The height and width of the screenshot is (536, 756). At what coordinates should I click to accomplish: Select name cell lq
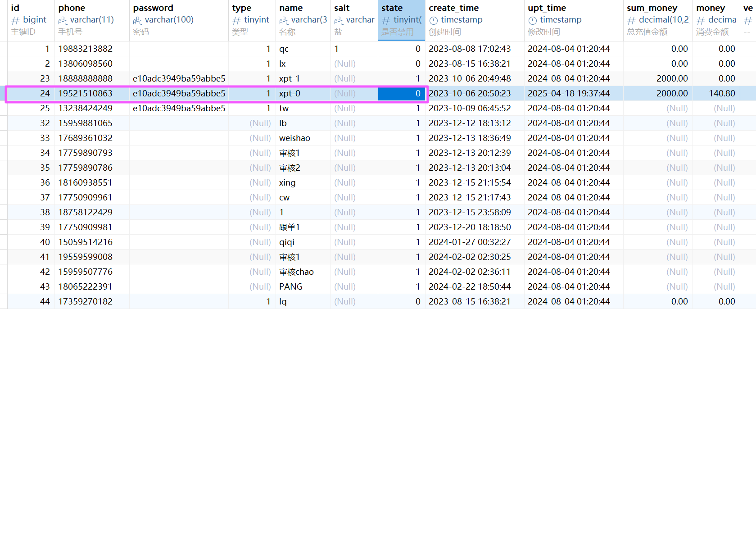click(303, 301)
